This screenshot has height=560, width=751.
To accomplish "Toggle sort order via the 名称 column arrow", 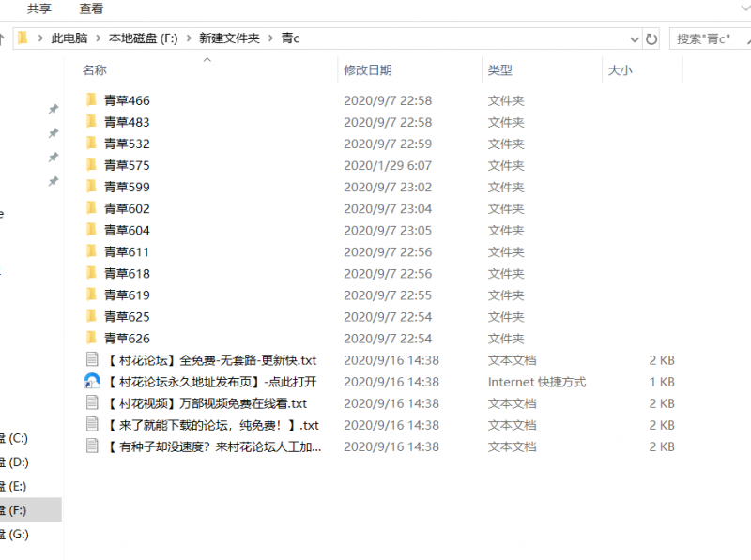I will [207, 60].
